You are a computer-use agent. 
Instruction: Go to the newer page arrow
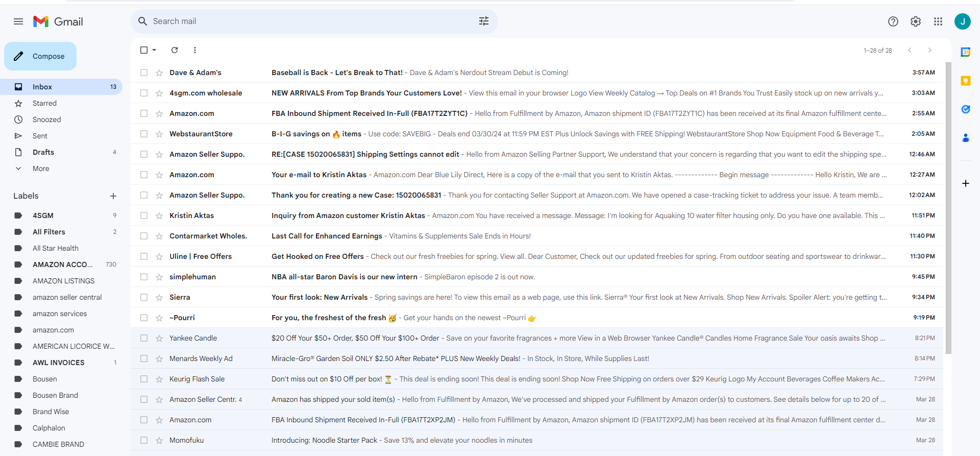(x=910, y=50)
